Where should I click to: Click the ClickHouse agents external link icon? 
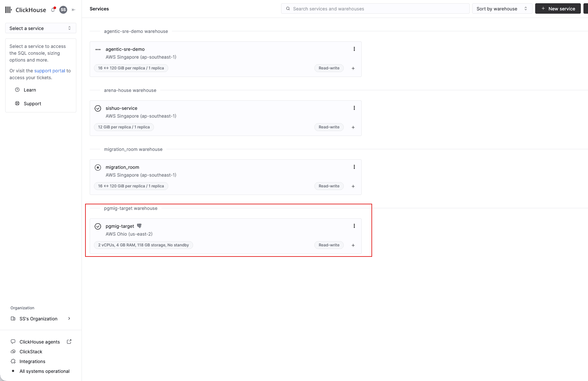click(x=69, y=342)
